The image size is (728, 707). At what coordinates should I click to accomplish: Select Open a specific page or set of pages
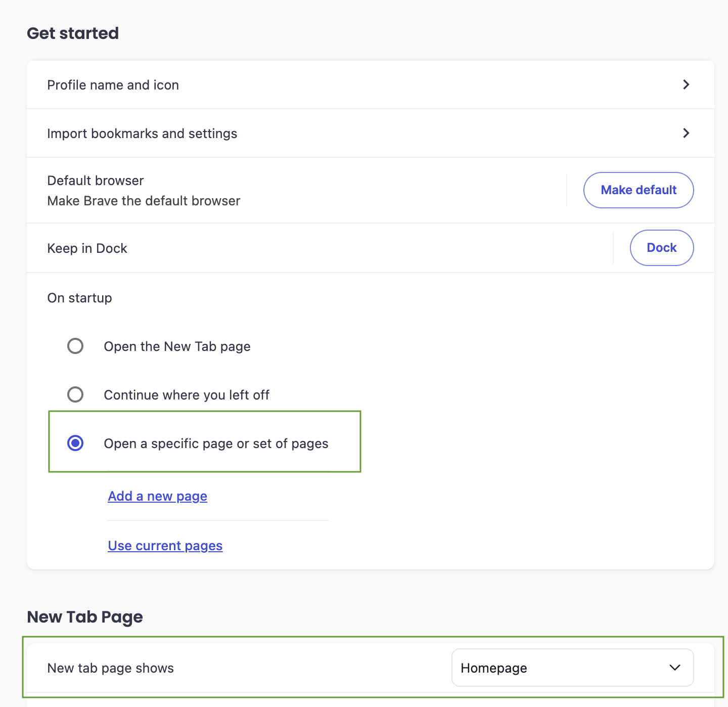tap(75, 443)
